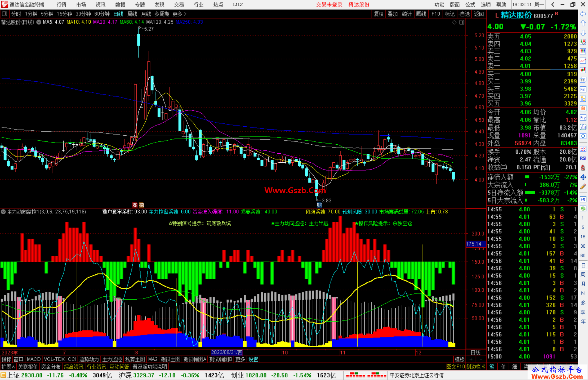Image resolution: width=588 pixels, height=380 pixels.
Task: Click the 返回 return button
Action: point(479,14)
